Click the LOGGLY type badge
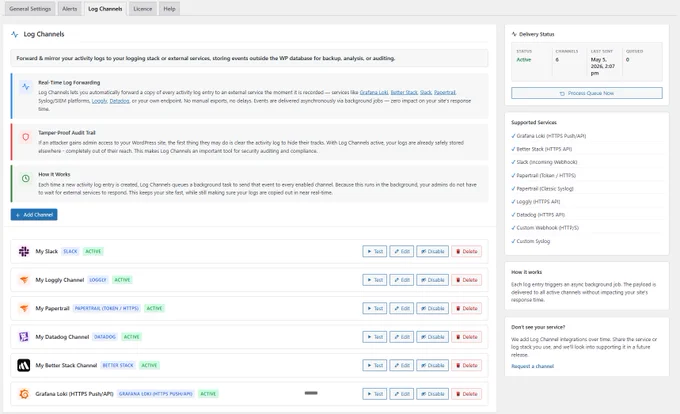Screen dimensions: 680x414 tap(98, 280)
